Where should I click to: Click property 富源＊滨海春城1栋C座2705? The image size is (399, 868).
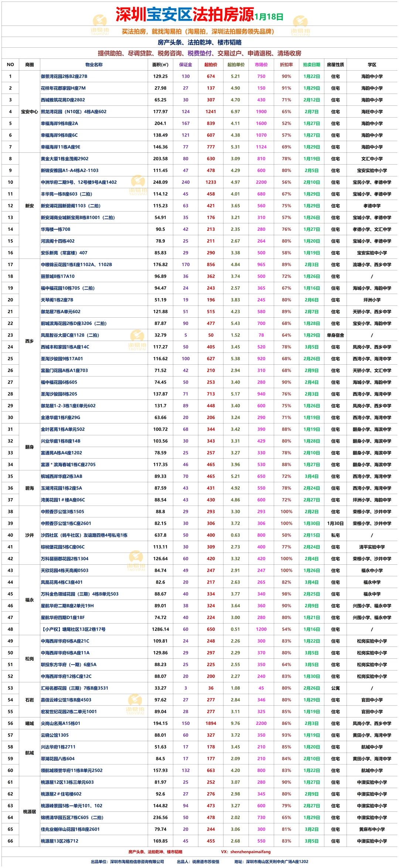pyautogui.click(x=68, y=465)
